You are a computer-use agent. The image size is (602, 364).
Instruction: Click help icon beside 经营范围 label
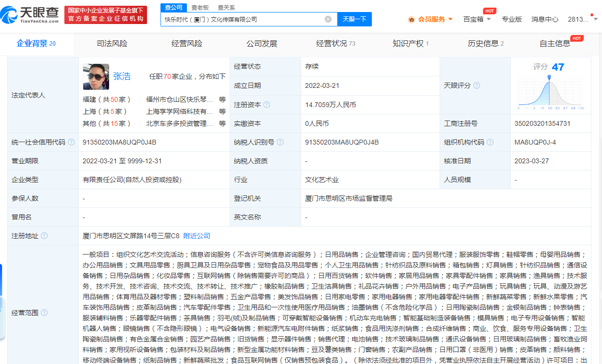(x=44, y=312)
